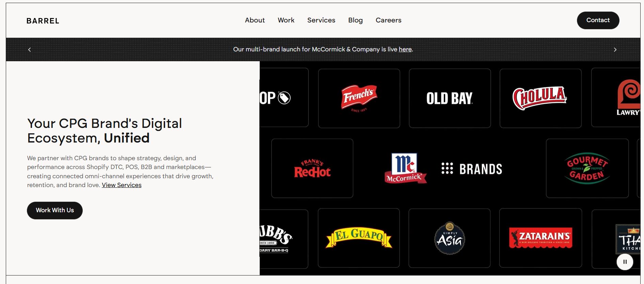This screenshot has height=284, width=644.
Task: Select the Old Bay logo card
Action: coord(450,98)
